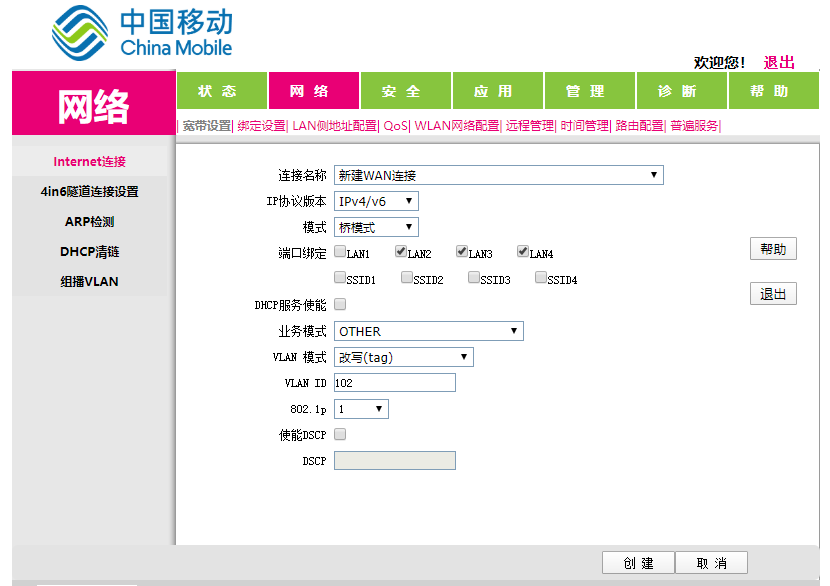Viewport: 830px width, 586px height.
Task: Open the 连接名称 dropdown
Action: [x=499, y=175]
